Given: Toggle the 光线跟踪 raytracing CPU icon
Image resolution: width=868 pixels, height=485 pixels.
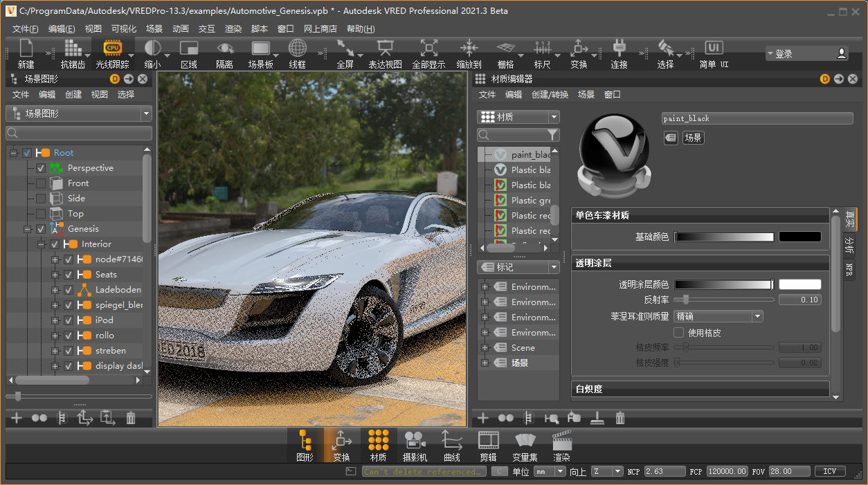Looking at the screenshot, I should 112,48.
